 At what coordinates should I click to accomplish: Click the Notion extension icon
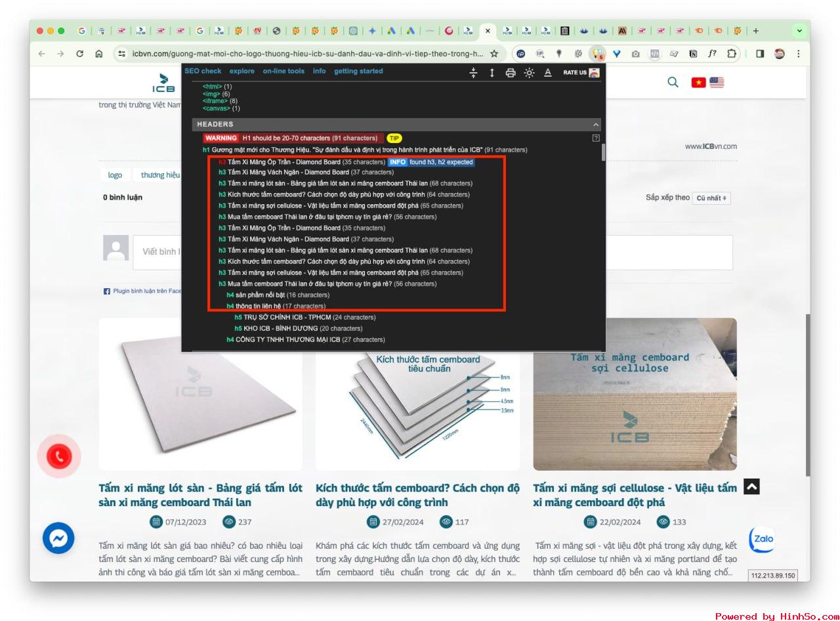[x=693, y=54]
